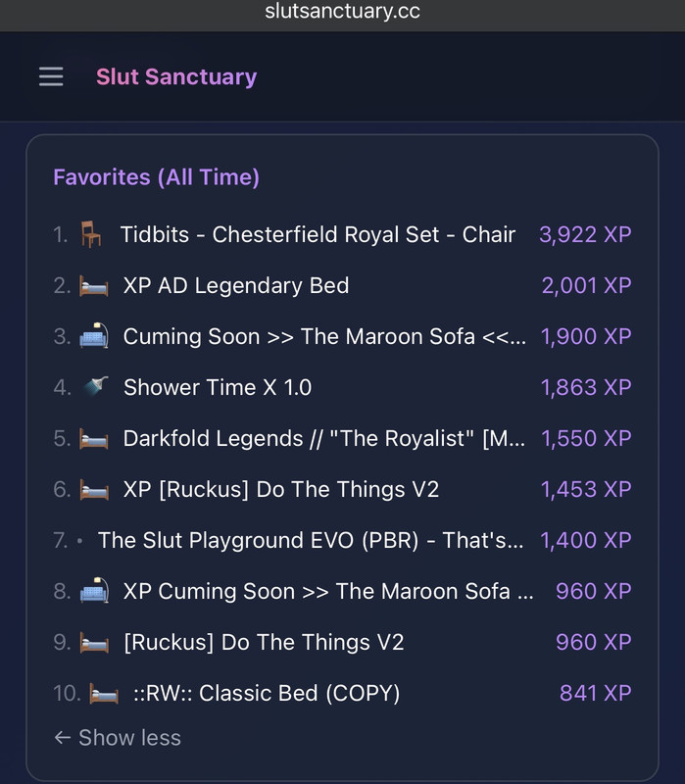Viewport: 685px width, 784px height.
Task: Click the bed icon beside Darkfold Legends
Action: point(94,439)
